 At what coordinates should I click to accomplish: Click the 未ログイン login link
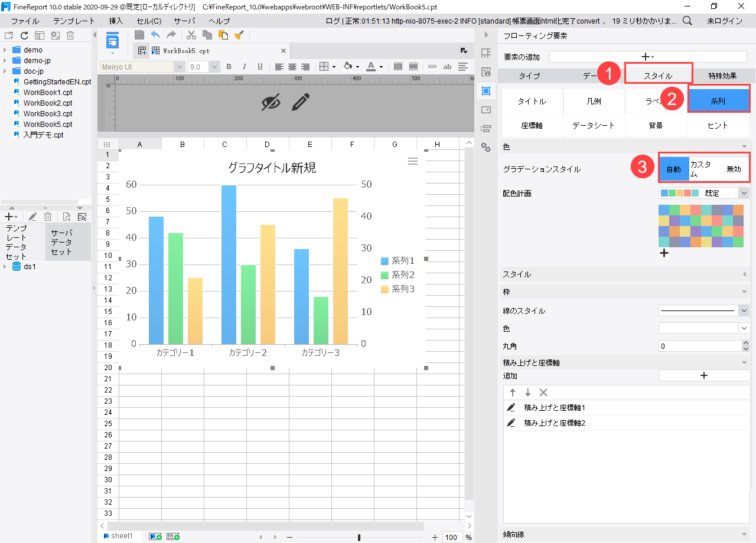coord(725,21)
